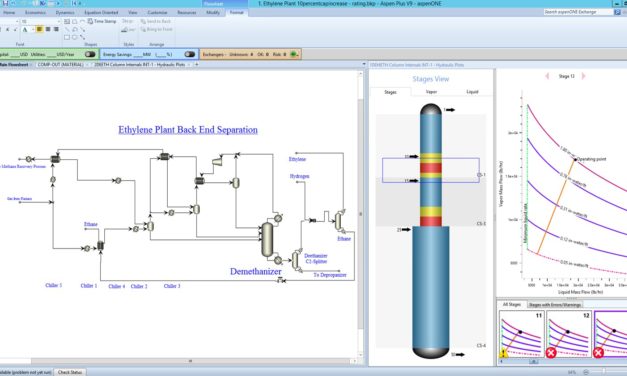The image size is (627, 376).
Task: Click Bring to Front in Arrange group
Action: pyautogui.click(x=156, y=30)
